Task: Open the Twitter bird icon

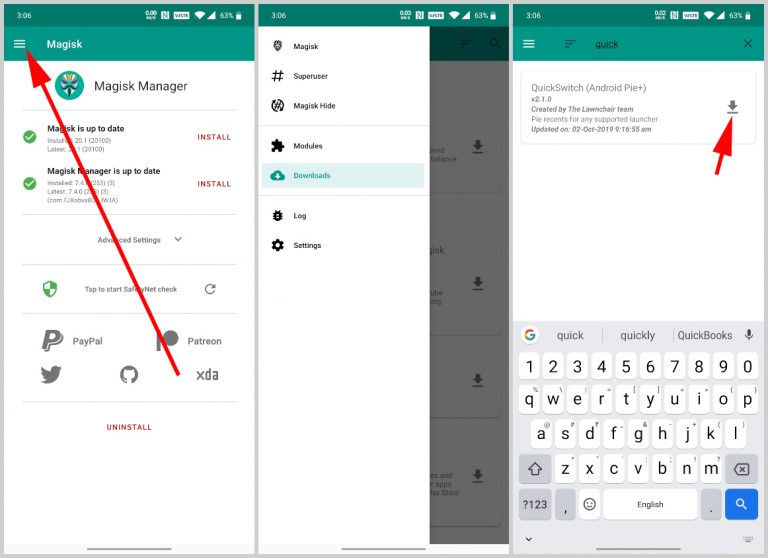Action: tap(51, 375)
